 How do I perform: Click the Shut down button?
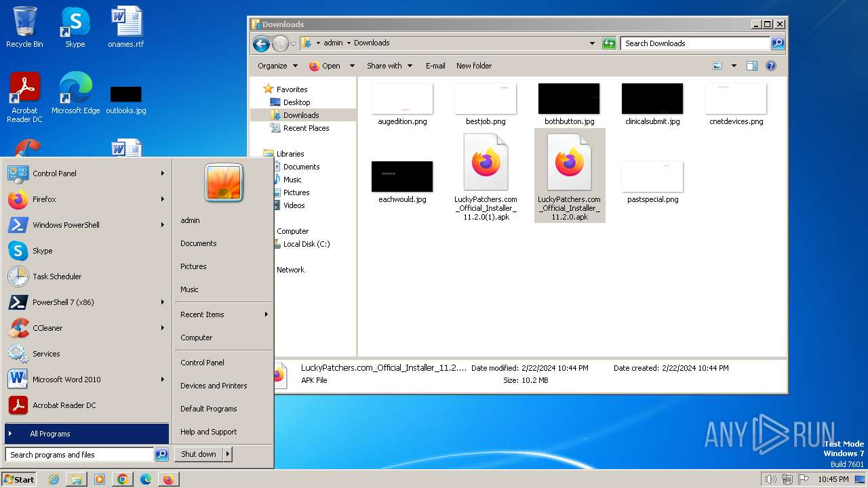[199, 454]
